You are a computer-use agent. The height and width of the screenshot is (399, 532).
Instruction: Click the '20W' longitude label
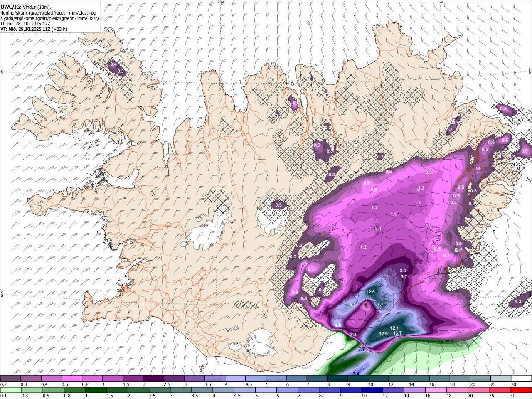coord(221,2)
